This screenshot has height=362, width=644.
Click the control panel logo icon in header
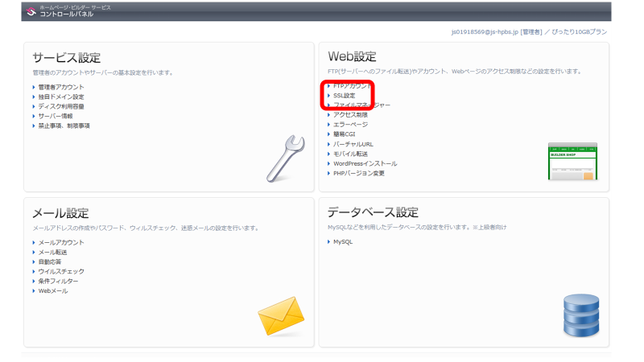31,10
